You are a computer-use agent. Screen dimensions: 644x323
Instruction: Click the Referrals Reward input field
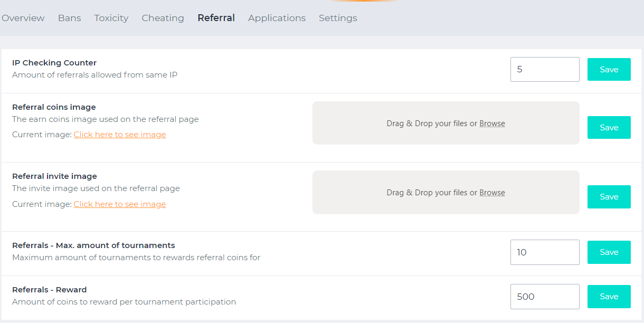click(544, 297)
